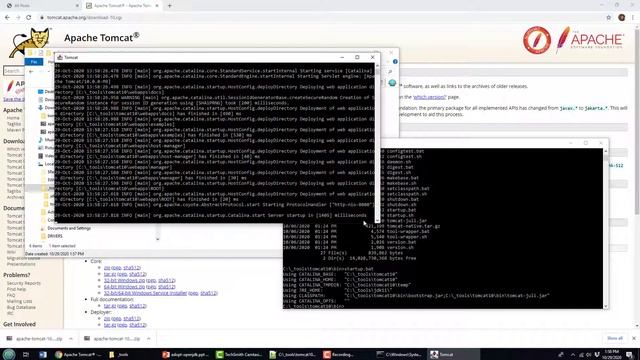Screen dimensions: 640x360
Task: Open Full documentation tar.gz link
Action: tap(110, 306)
